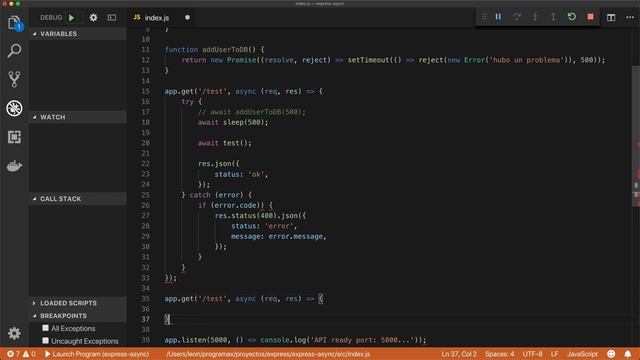Click the index.js file path in status bar
The height and width of the screenshot is (360, 640).
pyautogui.click(x=268, y=354)
